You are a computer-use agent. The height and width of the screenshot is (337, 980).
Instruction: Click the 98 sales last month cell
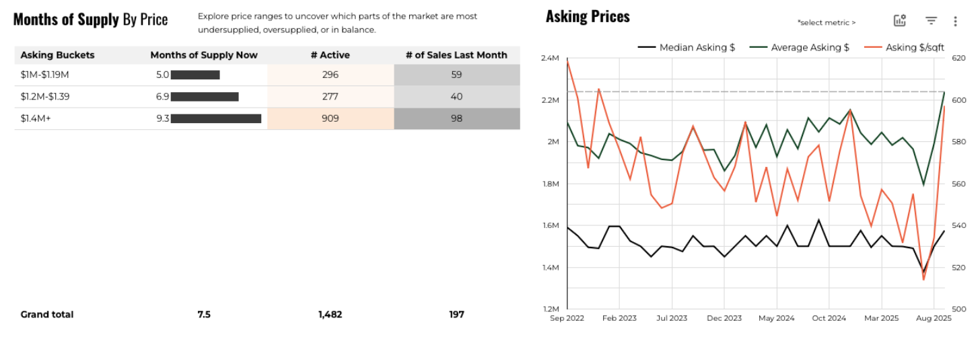pyautogui.click(x=456, y=118)
